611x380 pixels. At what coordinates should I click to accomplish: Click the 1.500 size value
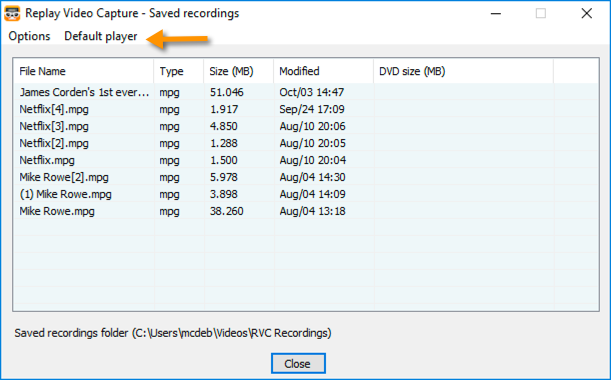coord(224,160)
